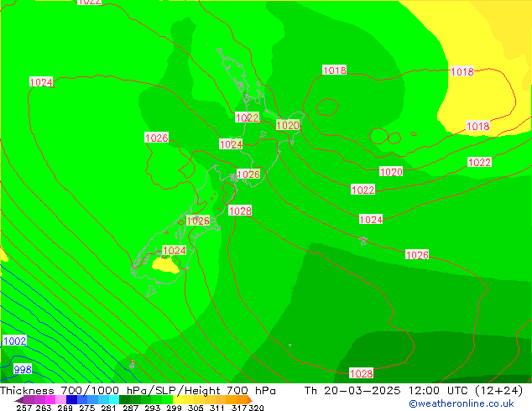Screen dimensions: 532x411
Task: Click the 311 legend value
Action: coord(217,408)
